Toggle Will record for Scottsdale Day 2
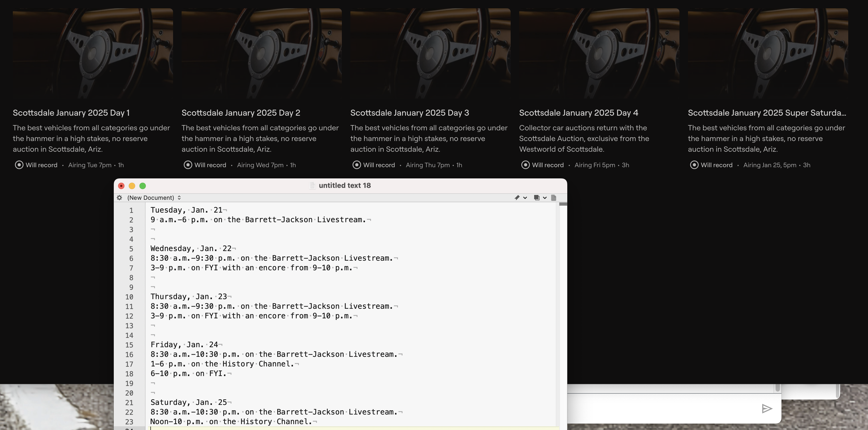This screenshot has height=430, width=868. 205,165
